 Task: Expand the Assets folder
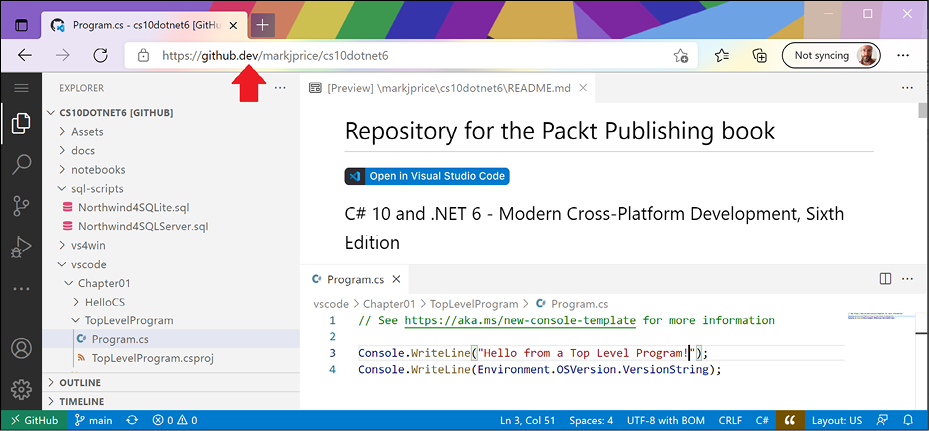(x=87, y=132)
